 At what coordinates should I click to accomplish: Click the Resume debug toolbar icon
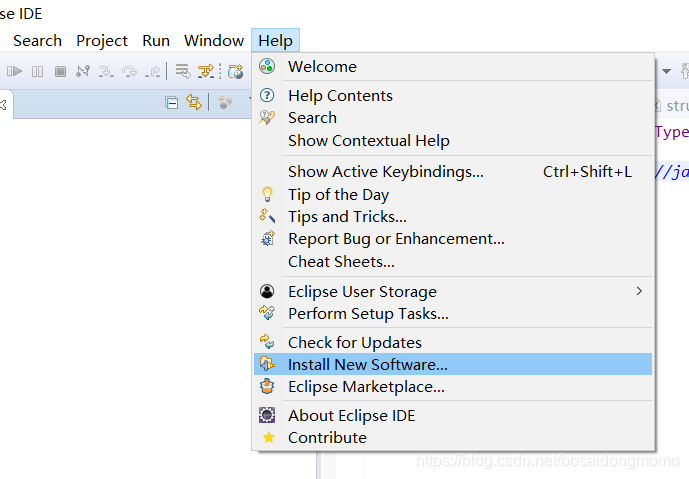(14, 71)
